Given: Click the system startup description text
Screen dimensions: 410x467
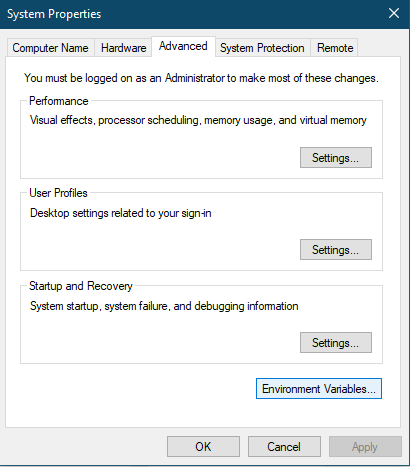Looking at the screenshot, I should (164, 306).
